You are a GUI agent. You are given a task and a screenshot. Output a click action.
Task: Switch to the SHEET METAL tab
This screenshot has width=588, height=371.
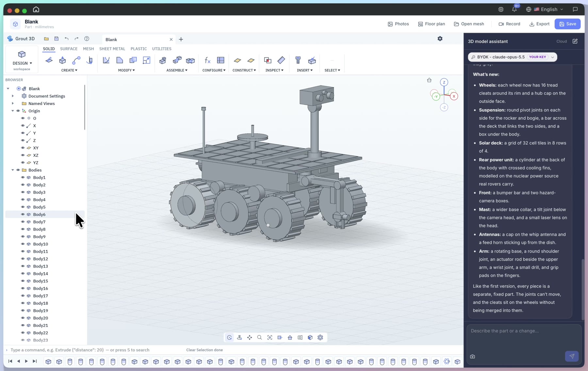(112, 49)
